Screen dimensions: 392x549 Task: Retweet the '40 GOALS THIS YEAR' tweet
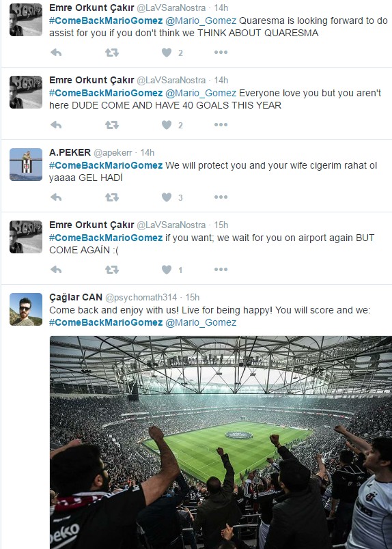[112, 125]
